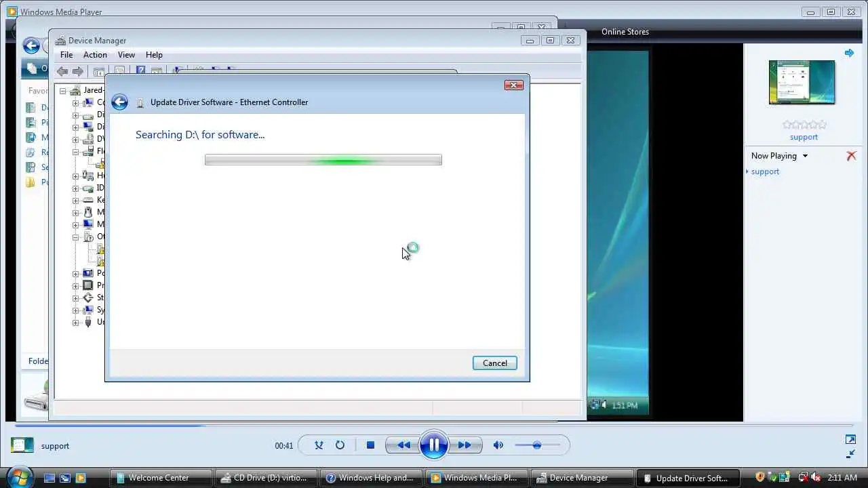Click Device Manager toolbar forward arrow
Image resolution: width=868 pixels, height=488 pixels.
78,71
